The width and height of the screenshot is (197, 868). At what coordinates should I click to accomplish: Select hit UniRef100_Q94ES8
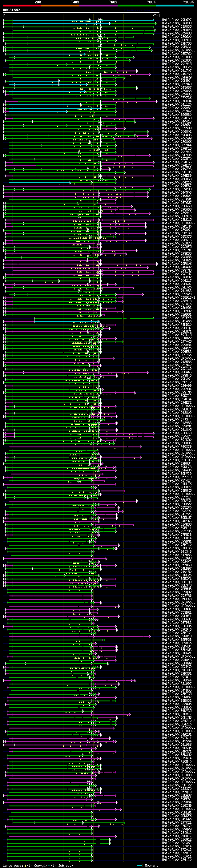coord(177,118)
